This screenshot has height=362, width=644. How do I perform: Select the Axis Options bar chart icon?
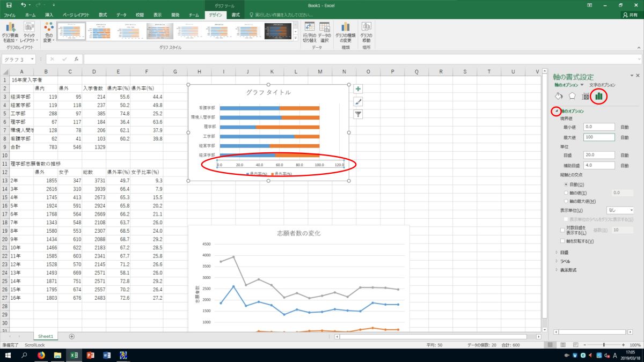coord(599,97)
